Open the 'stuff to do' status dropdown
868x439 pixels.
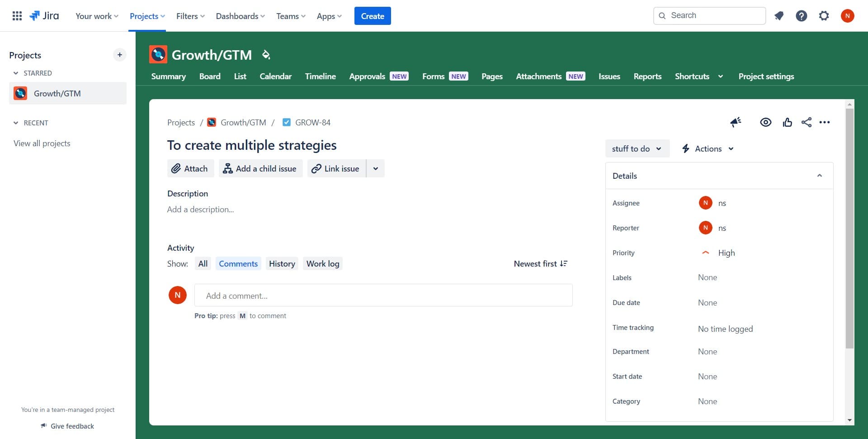(x=637, y=148)
